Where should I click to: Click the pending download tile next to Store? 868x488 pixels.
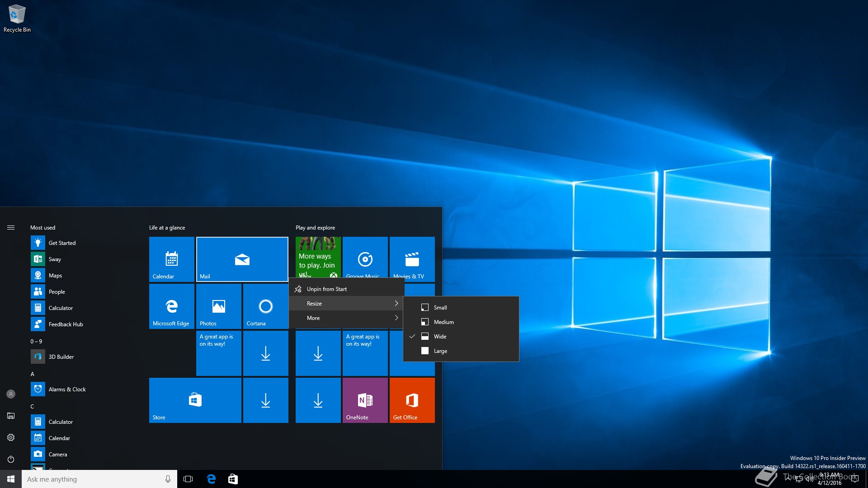(x=266, y=400)
